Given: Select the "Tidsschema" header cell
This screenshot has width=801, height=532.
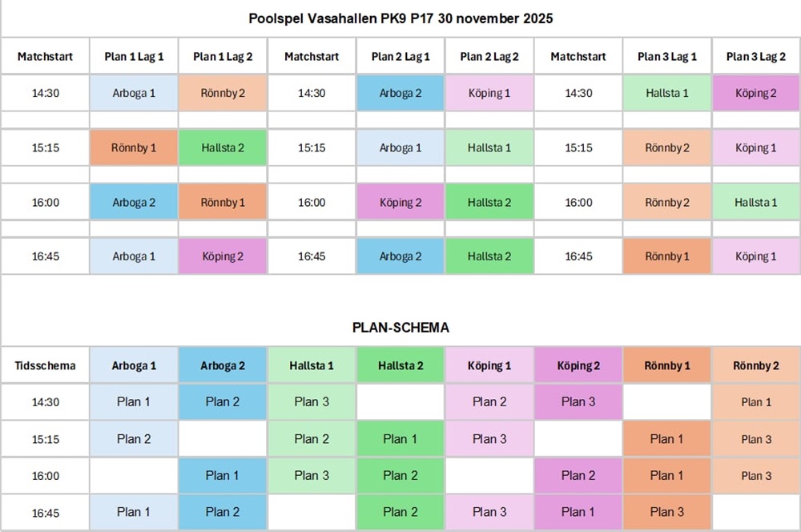Looking at the screenshot, I should click(x=46, y=365).
